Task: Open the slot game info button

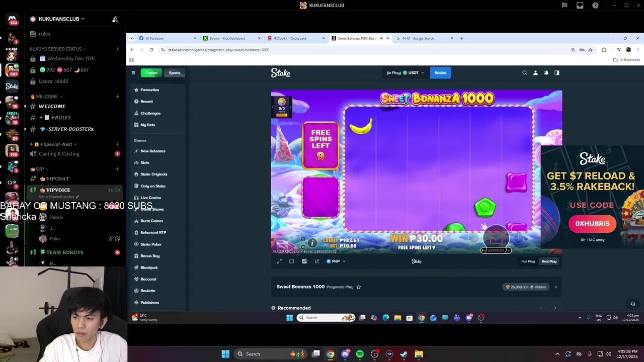Action: click(x=312, y=243)
